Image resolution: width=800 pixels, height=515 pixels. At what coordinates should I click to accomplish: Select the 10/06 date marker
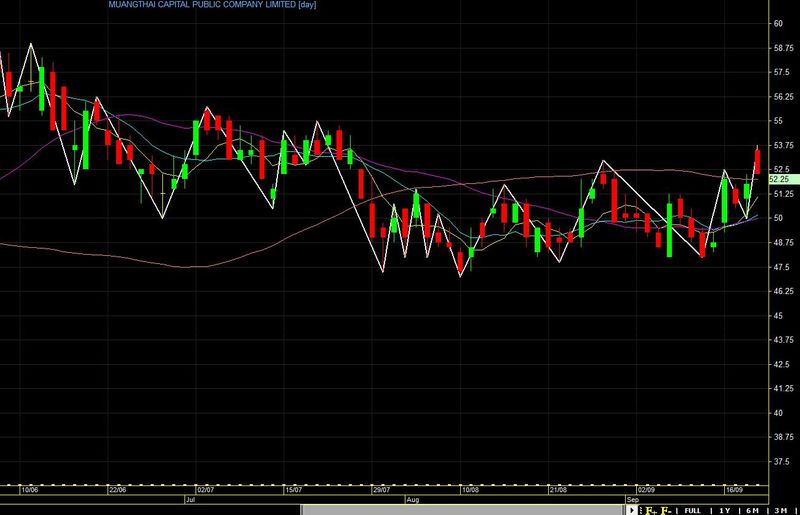pos(30,490)
